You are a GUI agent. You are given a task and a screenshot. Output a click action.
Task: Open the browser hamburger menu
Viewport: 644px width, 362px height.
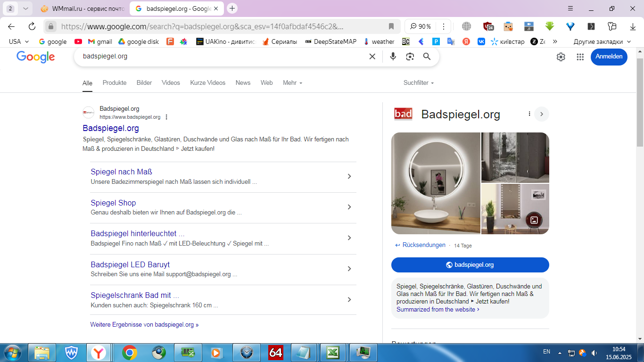pyautogui.click(x=570, y=8)
